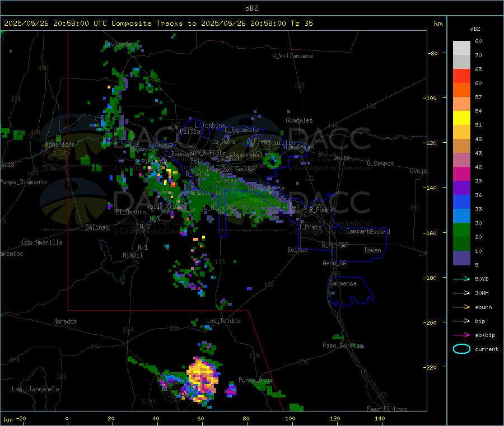Click the Morados map label
Screen dimensions: 504x426
pyautogui.click(x=65, y=321)
